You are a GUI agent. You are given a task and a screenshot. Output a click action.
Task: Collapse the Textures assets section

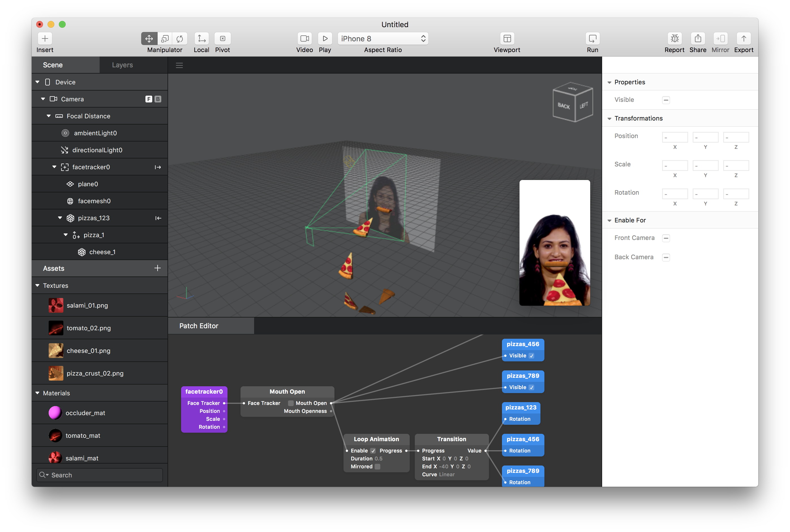(37, 286)
